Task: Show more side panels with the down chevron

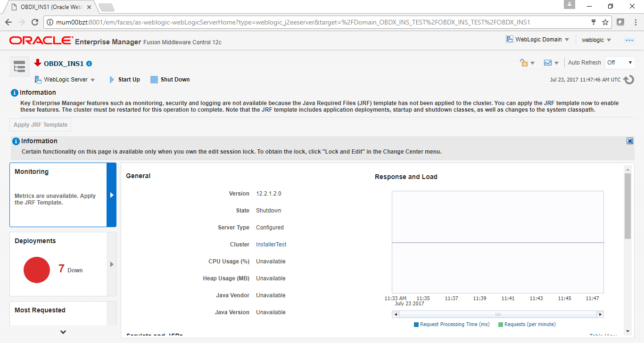Action: [63, 332]
